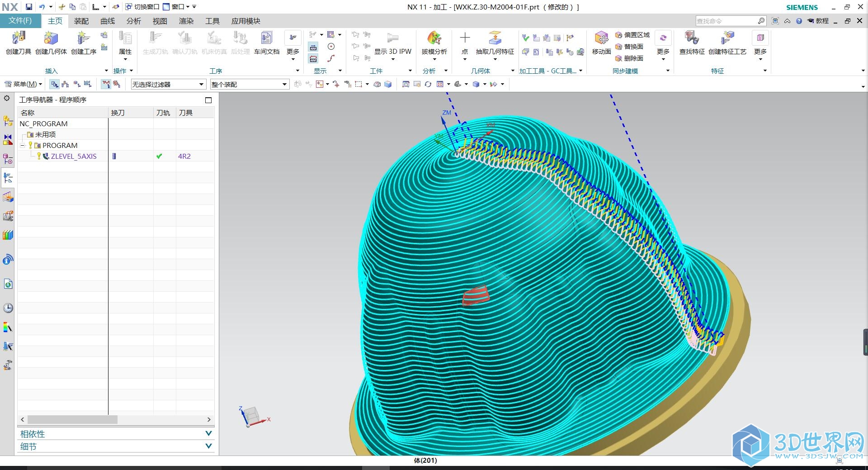This screenshot has width=868, height=470.
Task: Click 偏置区域 (Offset Region)
Action: (x=632, y=35)
